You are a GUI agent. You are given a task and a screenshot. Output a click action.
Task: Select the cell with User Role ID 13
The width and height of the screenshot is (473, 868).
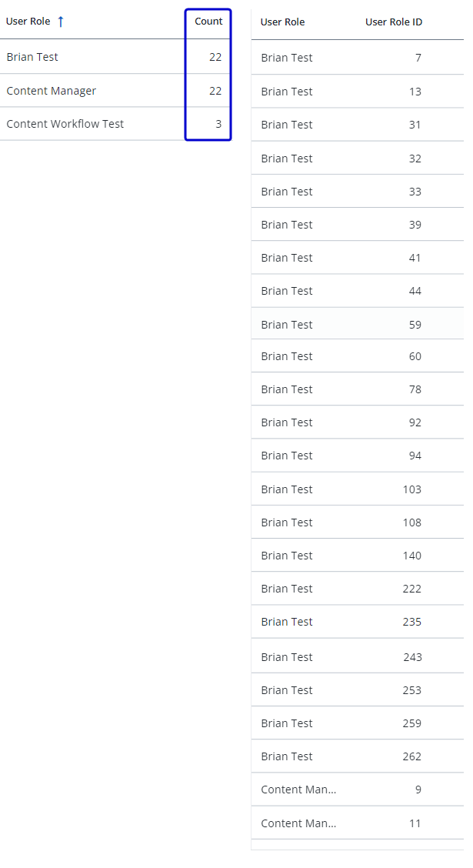point(415,92)
